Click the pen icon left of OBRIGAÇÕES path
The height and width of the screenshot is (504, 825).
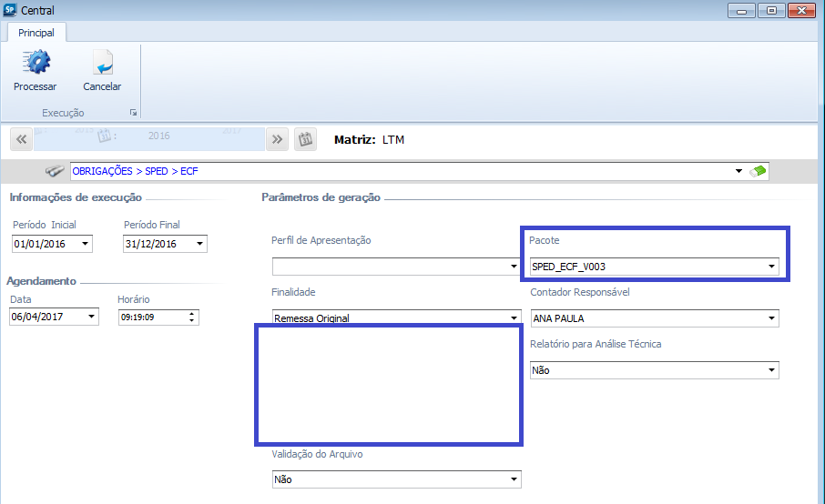[x=55, y=171]
